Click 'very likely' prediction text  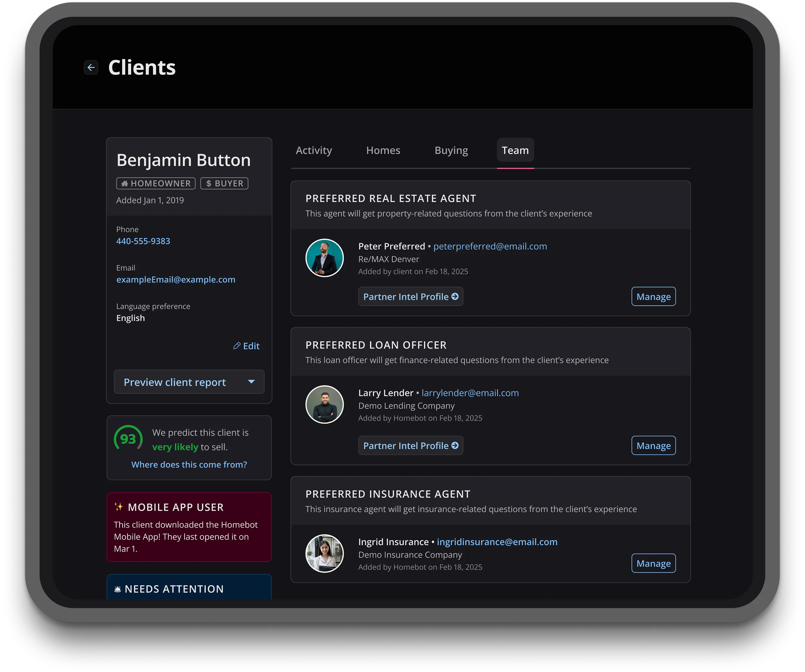tap(175, 447)
